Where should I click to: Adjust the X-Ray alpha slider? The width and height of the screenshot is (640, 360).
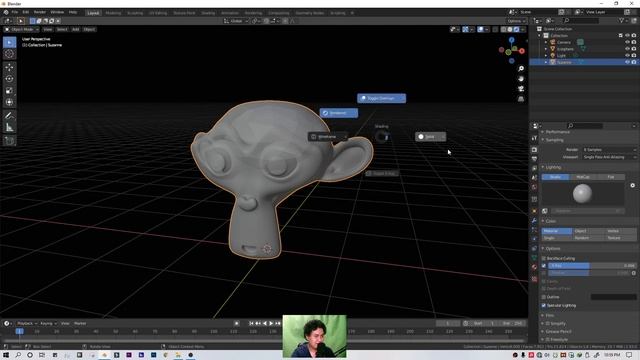click(x=592, y=266)
